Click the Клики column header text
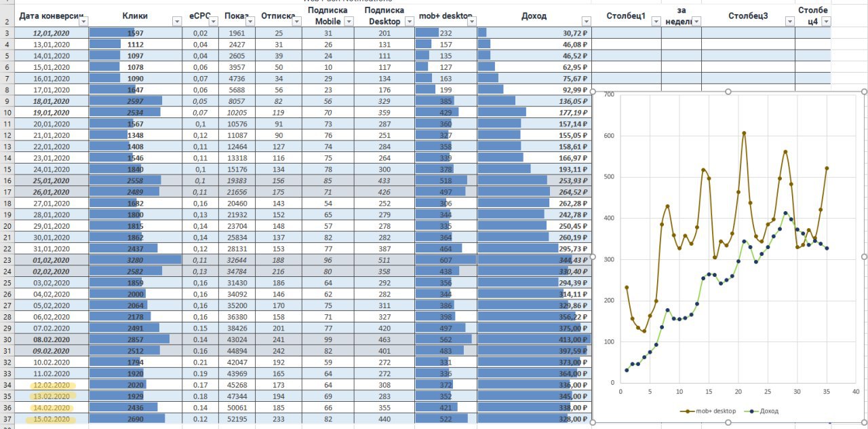 [135, 15]
